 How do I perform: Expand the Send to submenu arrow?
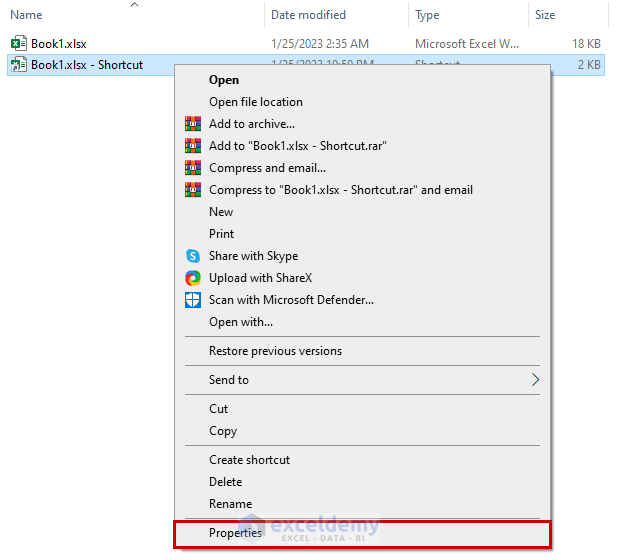coord(535,380)
